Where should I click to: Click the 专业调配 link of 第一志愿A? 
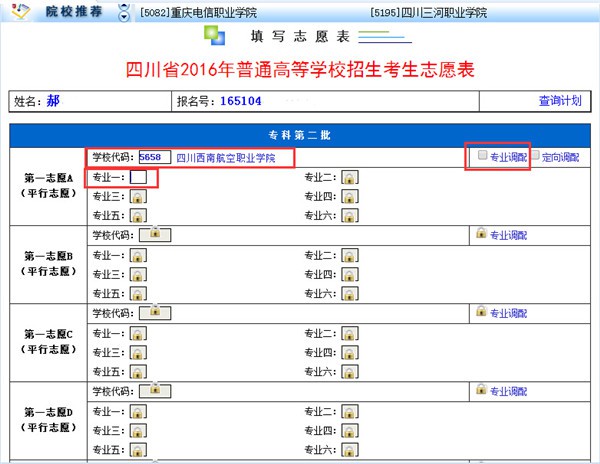[x=508, y=157]
